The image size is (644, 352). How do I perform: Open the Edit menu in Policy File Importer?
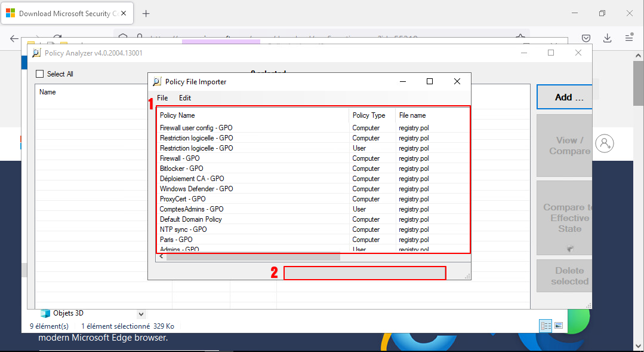point(185,98)
